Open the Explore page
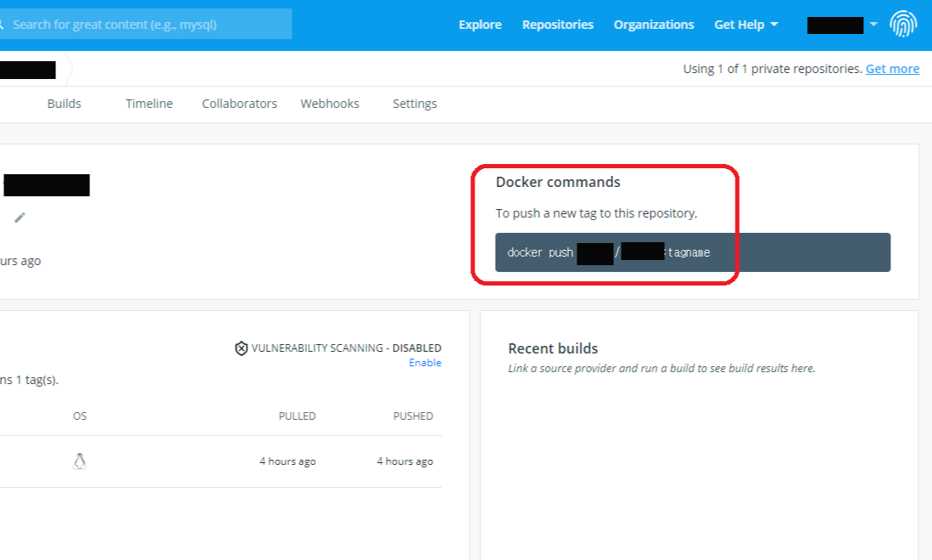Viewport: 932px width, 560px height. click(480, 25)
